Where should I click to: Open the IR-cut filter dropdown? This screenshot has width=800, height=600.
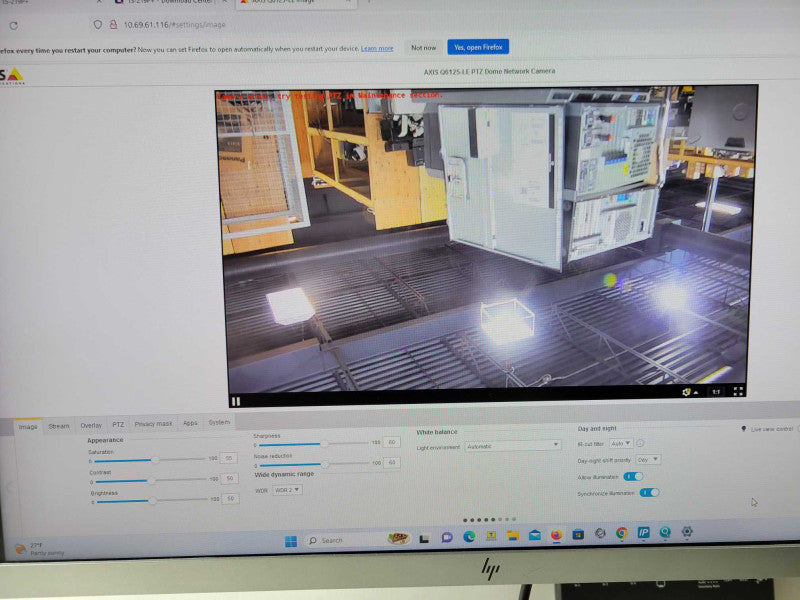point(621,443)
